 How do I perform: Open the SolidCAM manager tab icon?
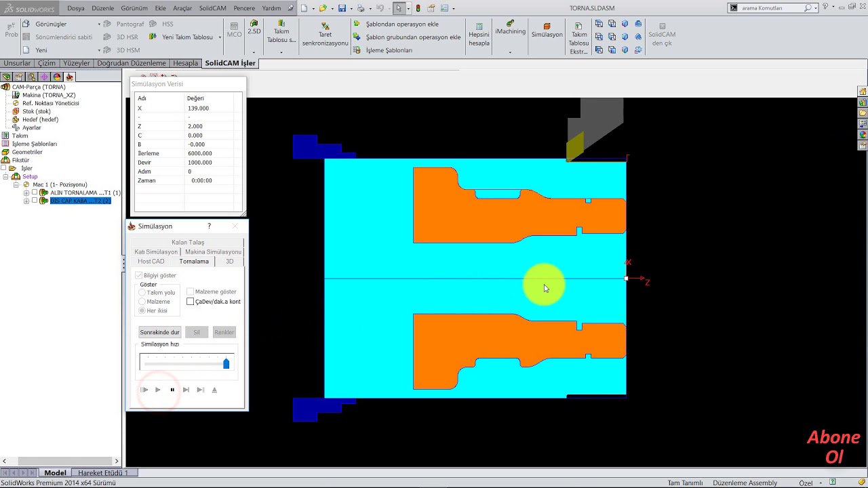tap(69, 77)
